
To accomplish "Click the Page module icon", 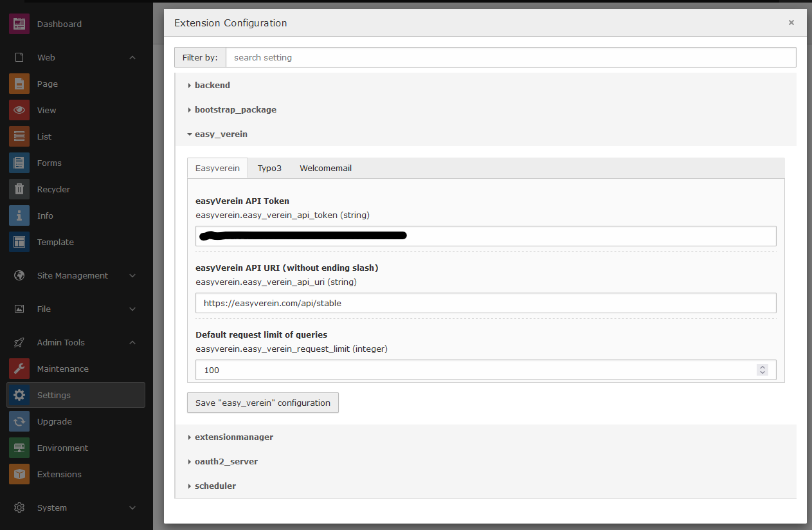I will click(19, 84).
